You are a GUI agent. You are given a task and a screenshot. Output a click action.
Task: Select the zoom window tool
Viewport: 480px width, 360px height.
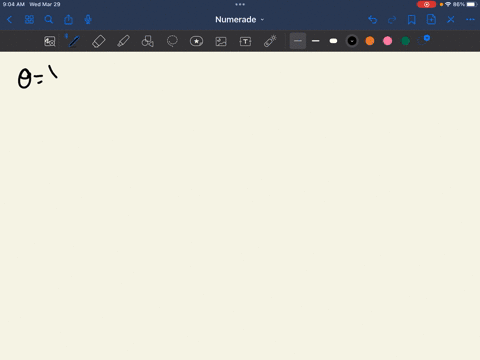click(50, 41)
